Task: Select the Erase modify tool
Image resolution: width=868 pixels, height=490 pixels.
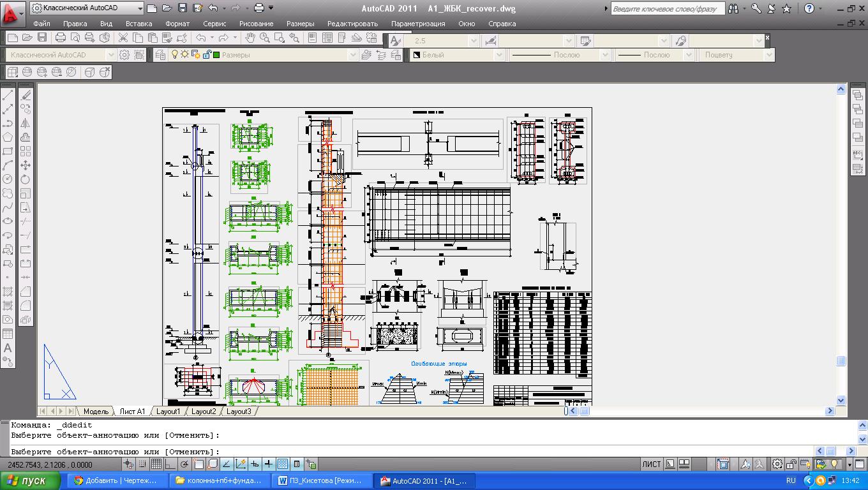Action: point(26,95)
